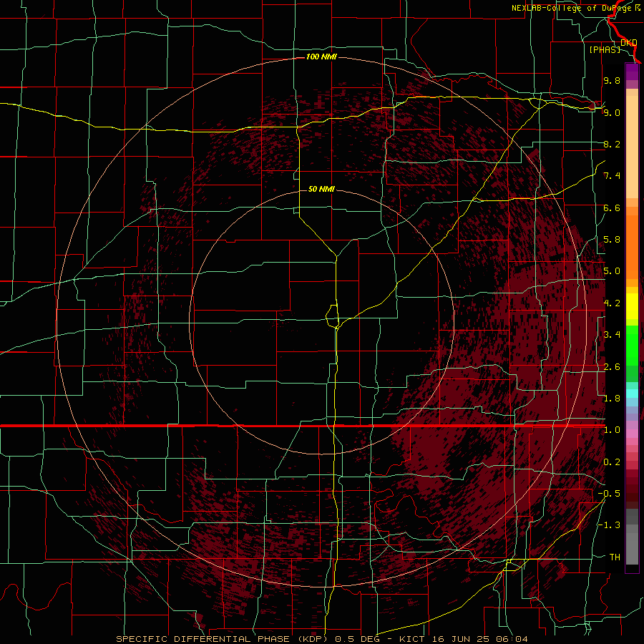Click the product title caption at bottom
The width and height of the screenshot is (644, 644).
pyautogui.click(x=322, y=639)
